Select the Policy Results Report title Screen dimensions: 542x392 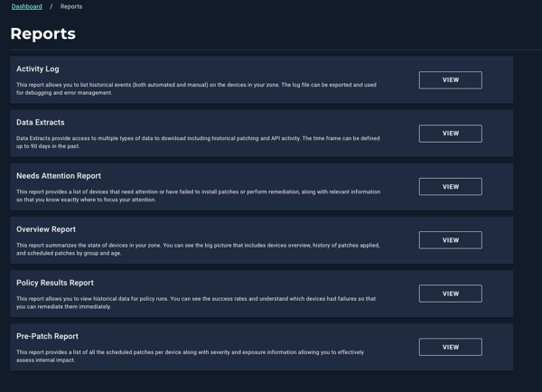[55, 283]
